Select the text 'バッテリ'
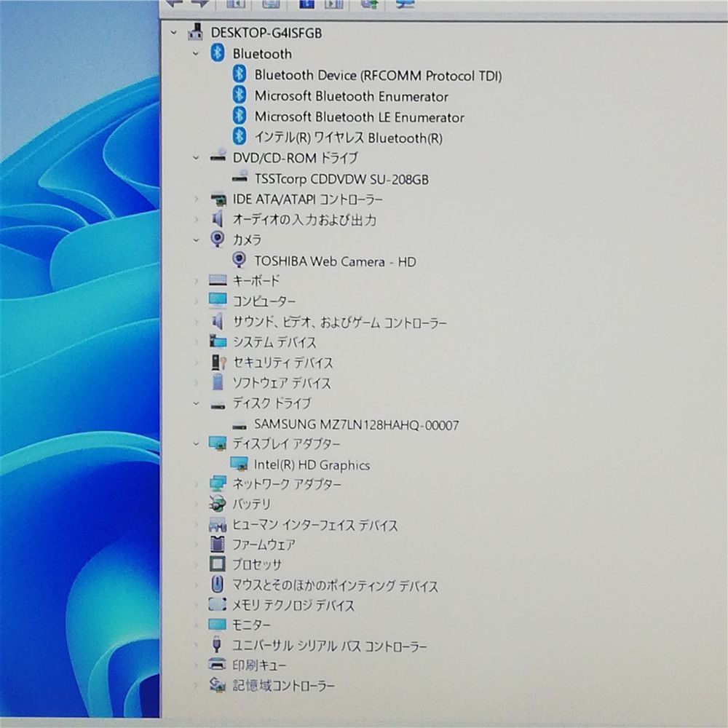728x728 pixels. pyautogui.click(x=251, y=504)
